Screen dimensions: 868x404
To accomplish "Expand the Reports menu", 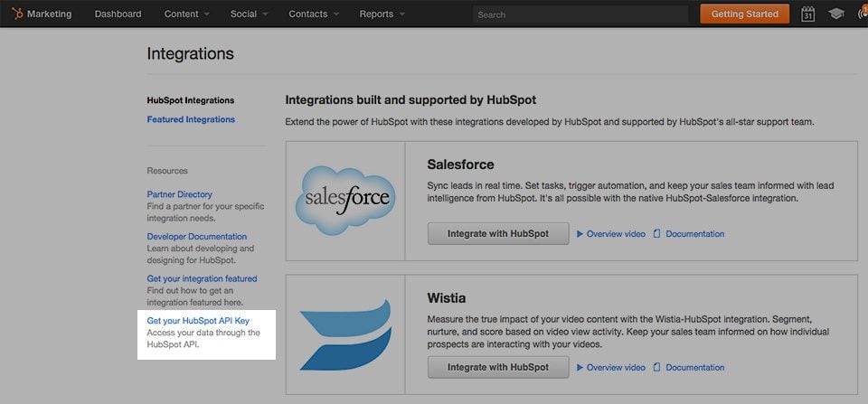I will point(382,14).
